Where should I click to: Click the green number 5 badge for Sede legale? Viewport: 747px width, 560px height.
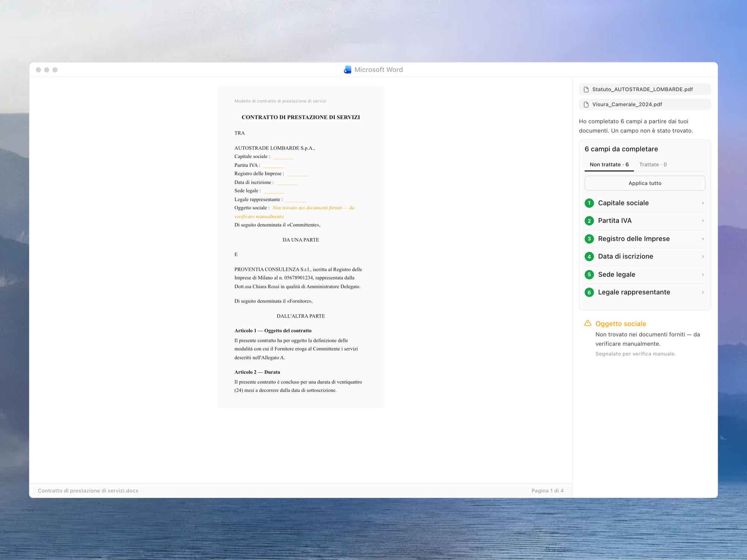coord(589,274)
